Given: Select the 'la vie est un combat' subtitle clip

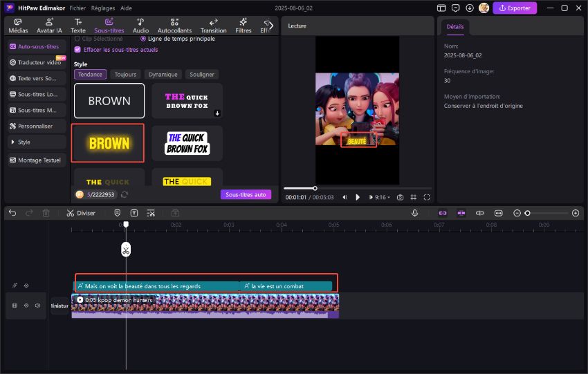Looking at the screenshot, I should pyautogui.click(x=286, y=286).
